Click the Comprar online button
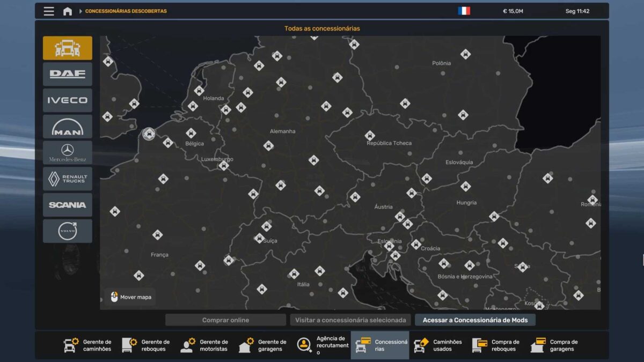644x362 pixels. [225, 320]
